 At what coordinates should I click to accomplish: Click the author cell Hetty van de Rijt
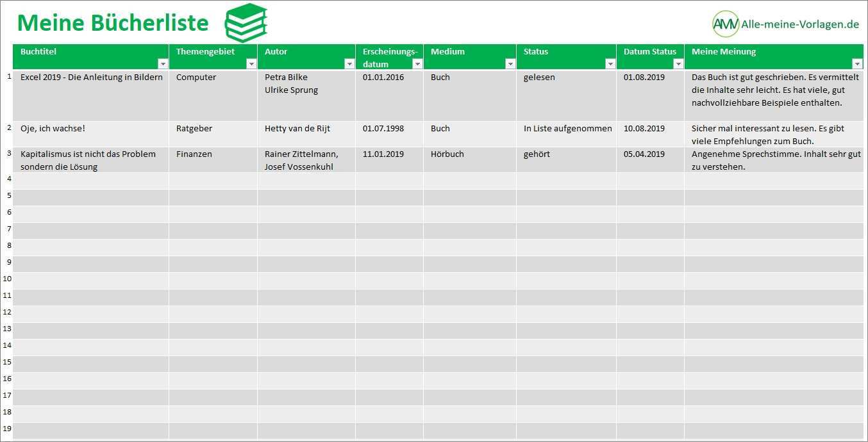click(x=297, y=129)
